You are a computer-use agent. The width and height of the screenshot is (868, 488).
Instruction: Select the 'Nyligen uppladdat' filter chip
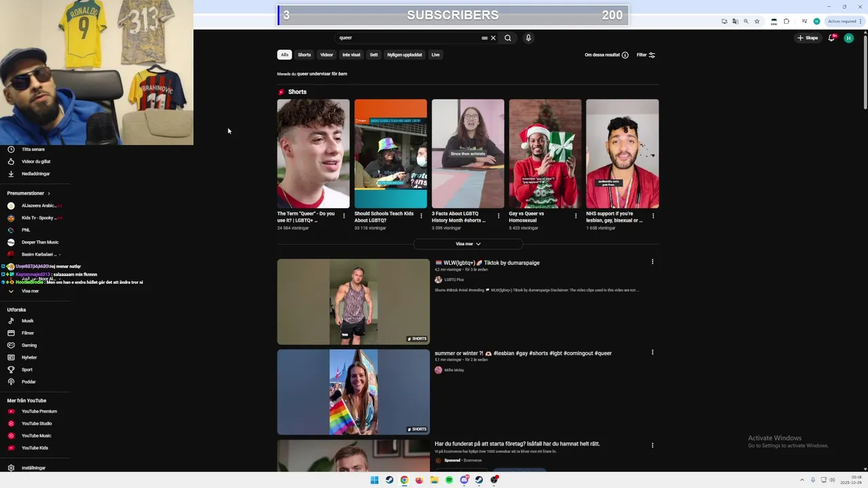point(405,55)
